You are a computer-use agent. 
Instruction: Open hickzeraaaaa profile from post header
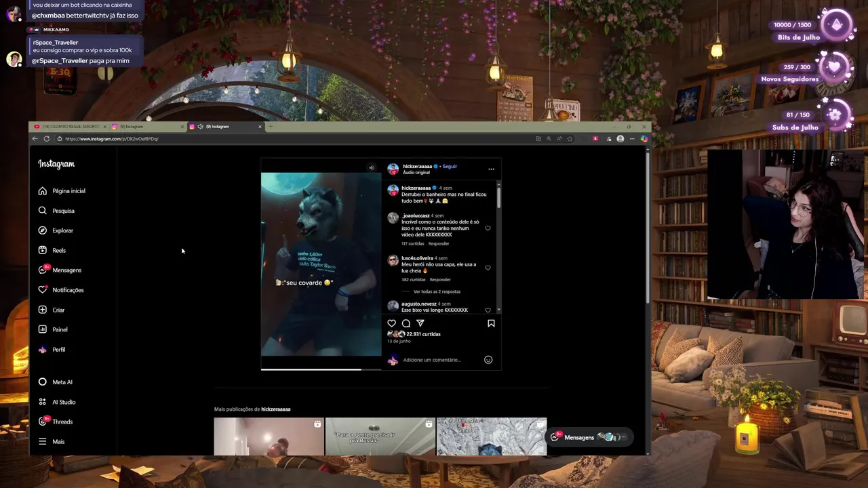pos(417,166)
